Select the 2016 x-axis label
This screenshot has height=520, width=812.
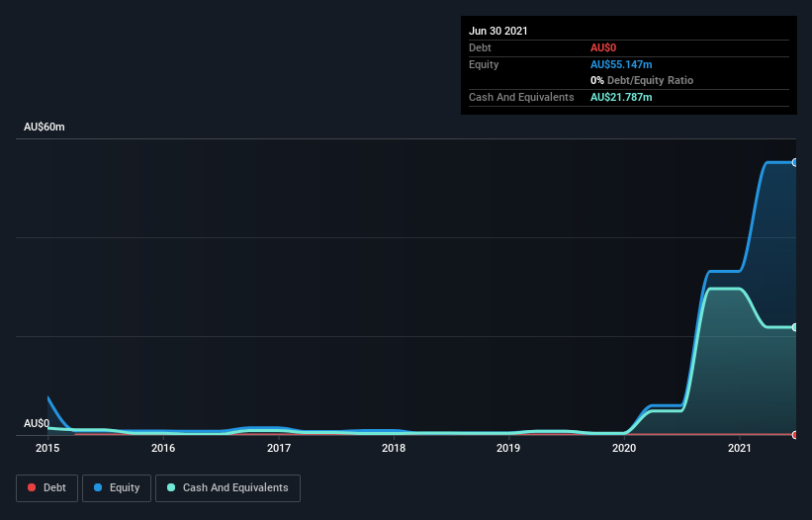[x=163, y=448]
